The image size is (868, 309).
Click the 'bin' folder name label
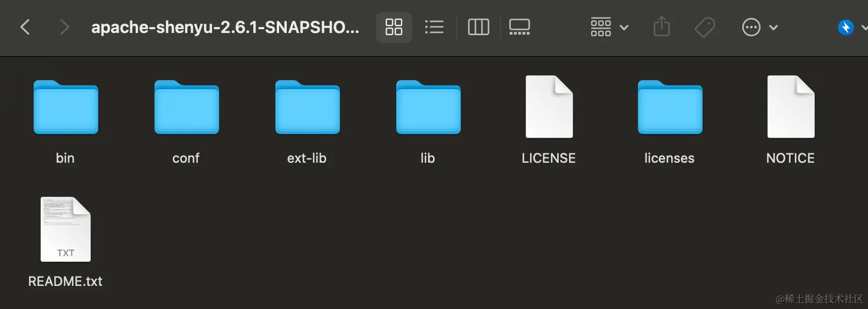click(65, 158)
